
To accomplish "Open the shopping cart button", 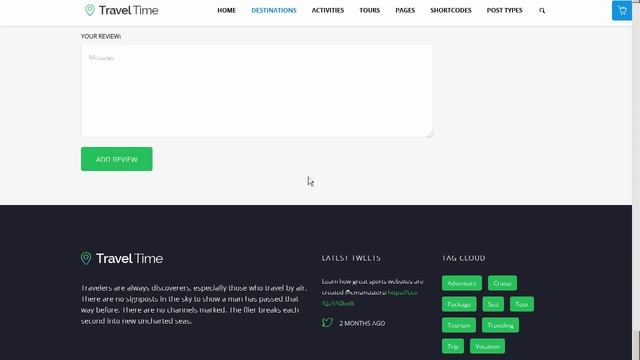I will [622, 11].
